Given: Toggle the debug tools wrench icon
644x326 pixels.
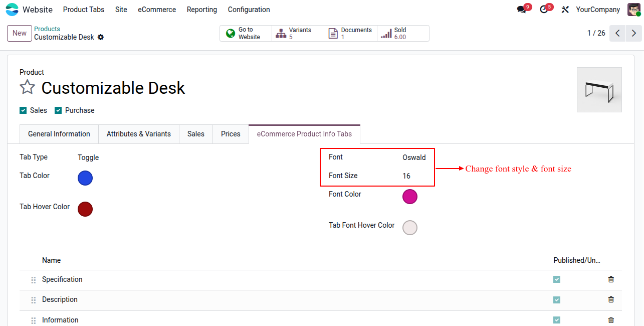Looking at the screenshot, I should pos(565,10).
